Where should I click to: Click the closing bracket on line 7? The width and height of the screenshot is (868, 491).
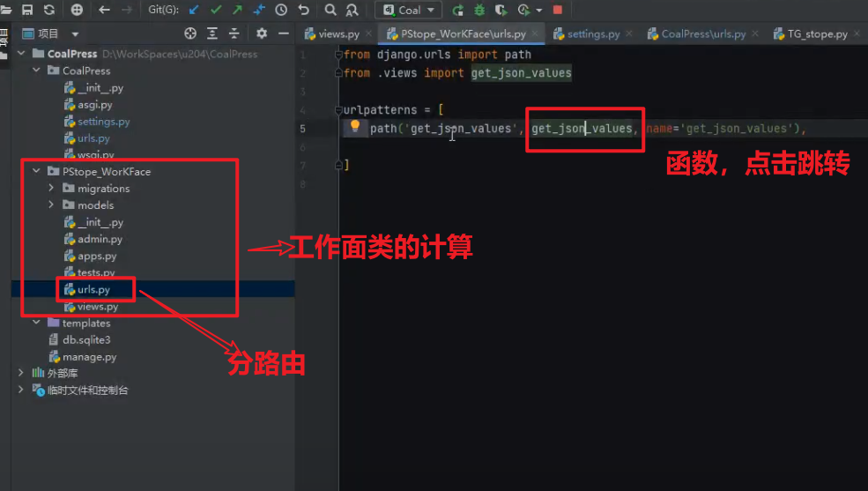pyautogui.click(x=346, y=165)
